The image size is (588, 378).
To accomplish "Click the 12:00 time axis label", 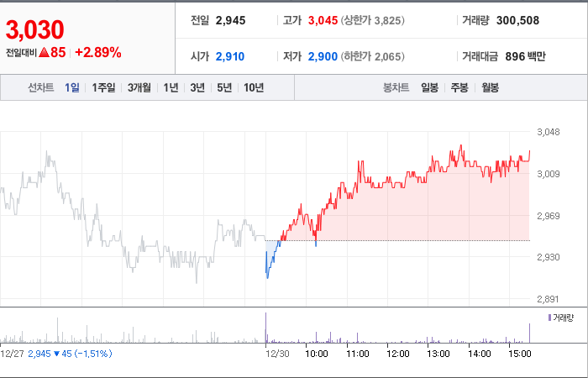I will (398, 354).
